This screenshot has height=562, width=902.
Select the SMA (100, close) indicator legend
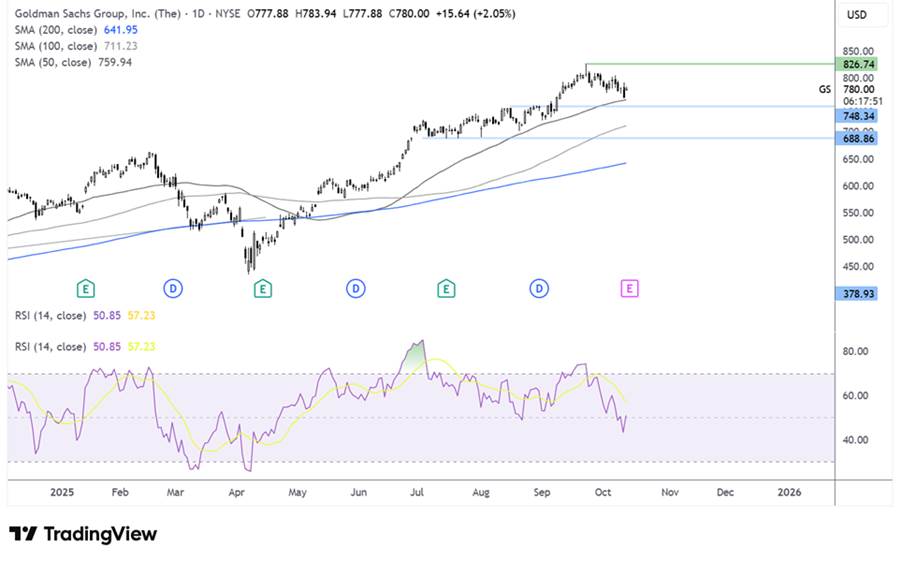[56, 46]
